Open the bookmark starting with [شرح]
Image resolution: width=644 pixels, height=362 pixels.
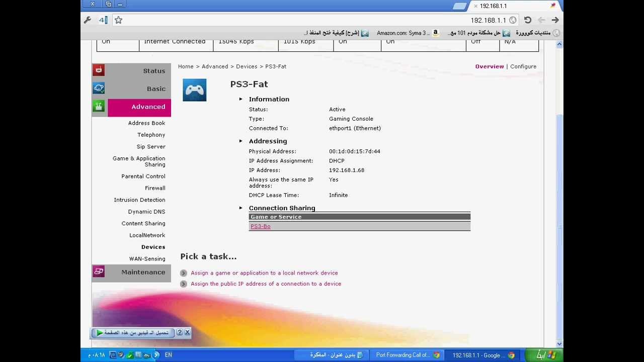point(336,33)
